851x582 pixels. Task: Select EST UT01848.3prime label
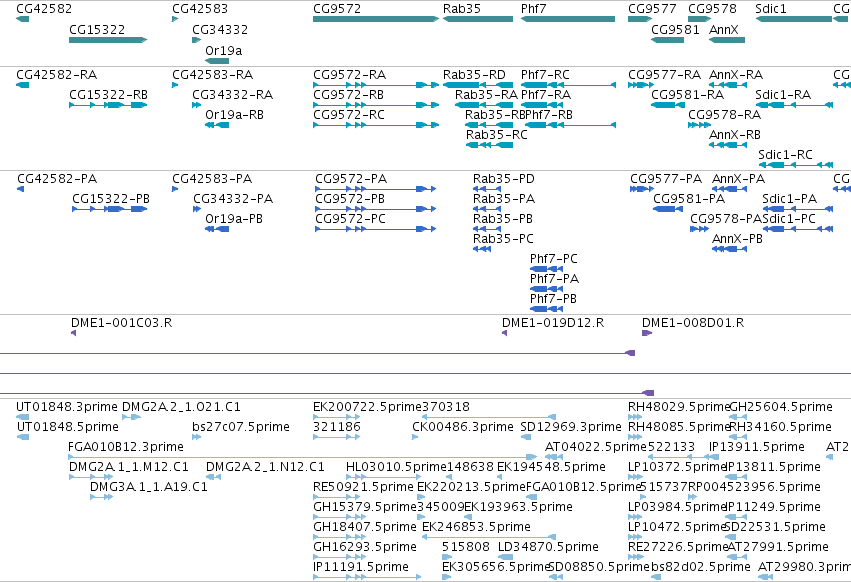[67, 407]
